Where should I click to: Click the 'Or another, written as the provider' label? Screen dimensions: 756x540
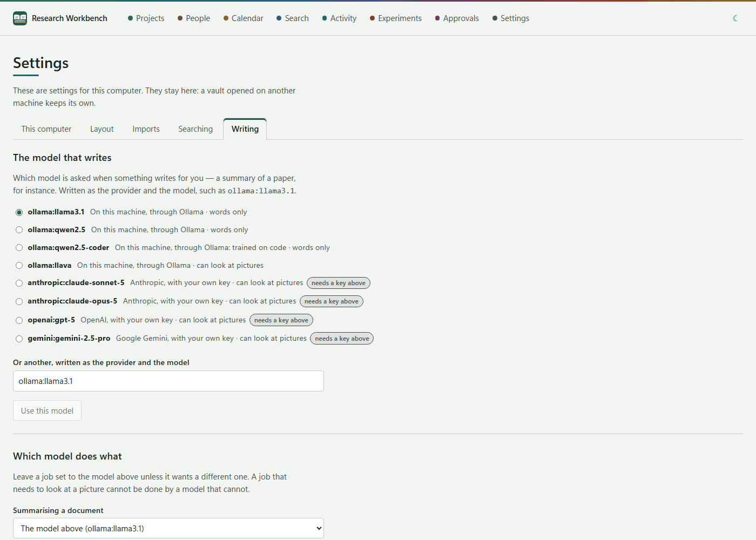coord(101,362)
